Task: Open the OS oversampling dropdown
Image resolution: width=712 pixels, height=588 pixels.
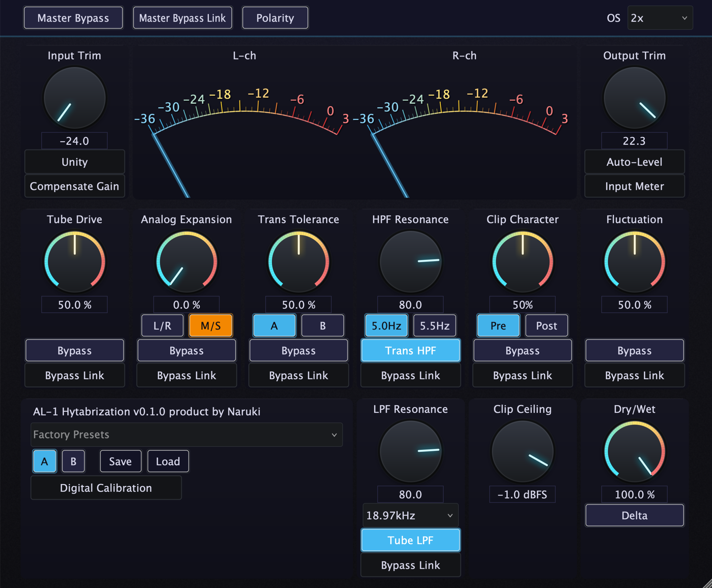Action: point(659,18)
